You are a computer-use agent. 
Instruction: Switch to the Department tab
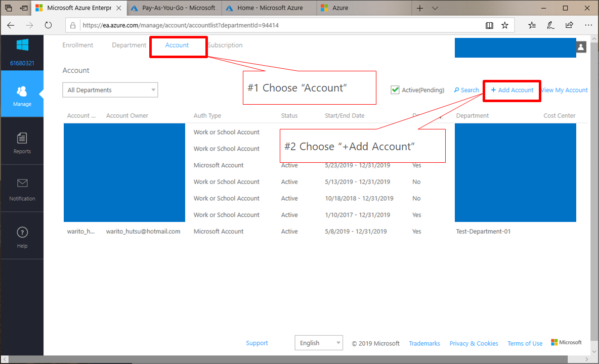tap(129, 45)
